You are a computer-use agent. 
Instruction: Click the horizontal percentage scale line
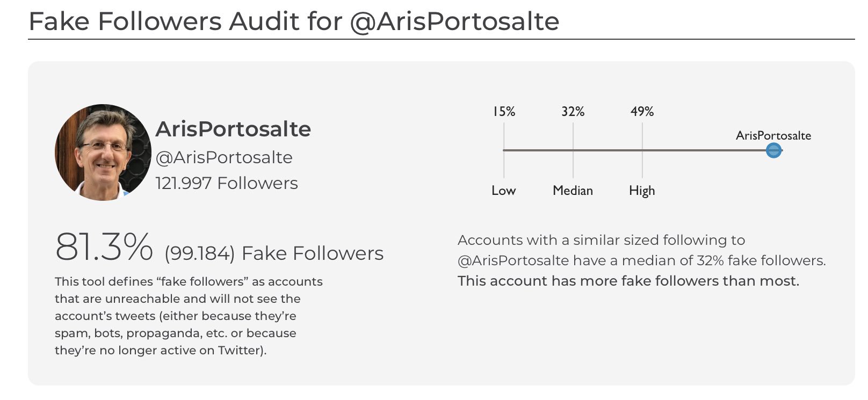pos(698,150)
